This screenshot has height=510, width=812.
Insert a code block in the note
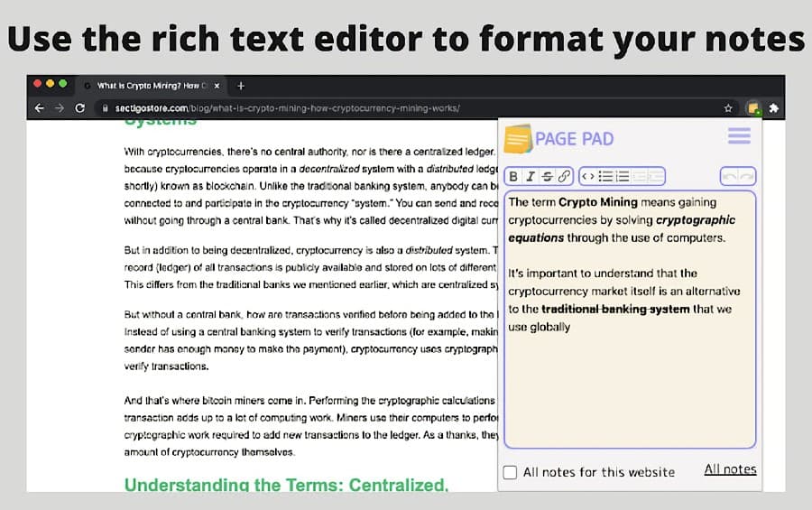tap(587, 177)
